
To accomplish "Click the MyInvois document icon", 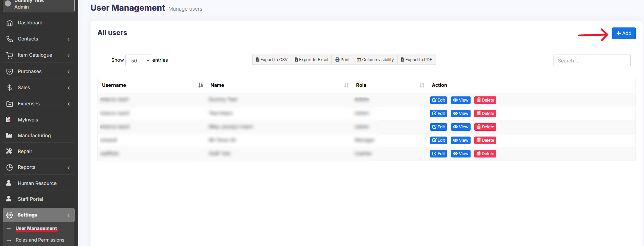I will tap(9, 120).
